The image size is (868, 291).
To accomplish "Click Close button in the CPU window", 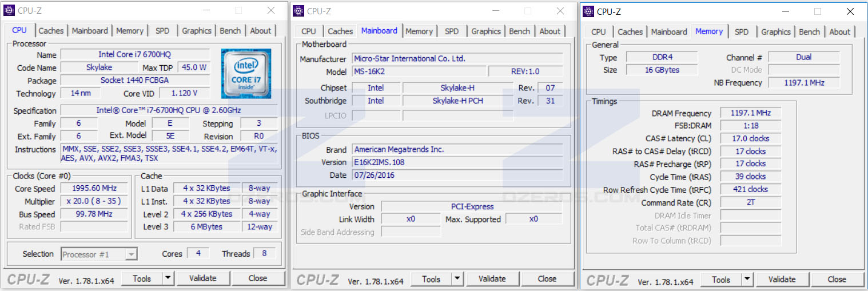I will coord(258,278).
